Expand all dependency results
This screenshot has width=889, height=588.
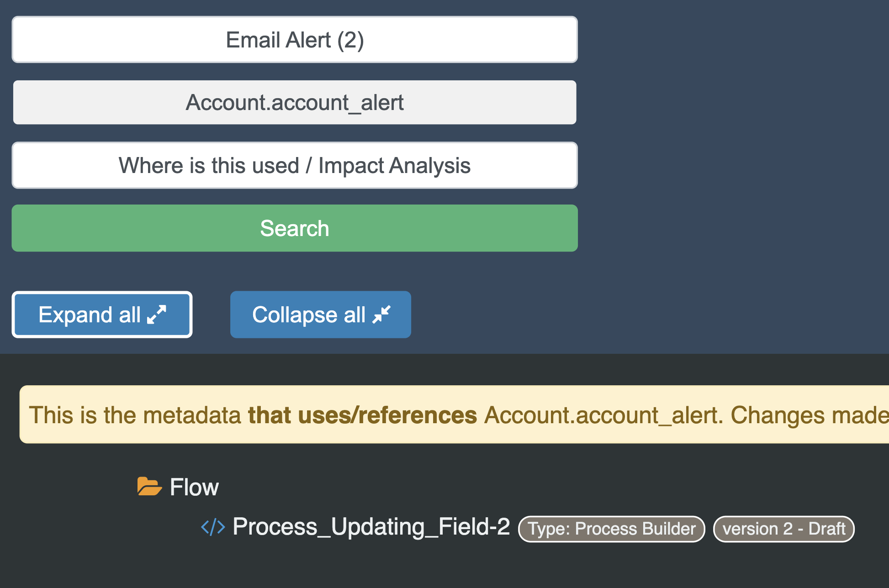101,314
